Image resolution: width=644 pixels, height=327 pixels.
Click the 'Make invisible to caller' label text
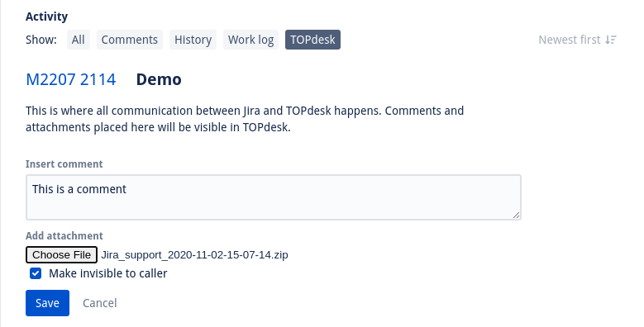point(108,273)
